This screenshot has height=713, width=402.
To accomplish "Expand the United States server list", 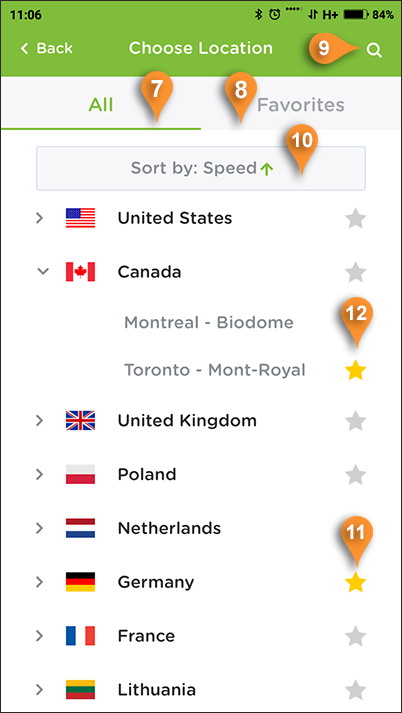I will [40, 218].
